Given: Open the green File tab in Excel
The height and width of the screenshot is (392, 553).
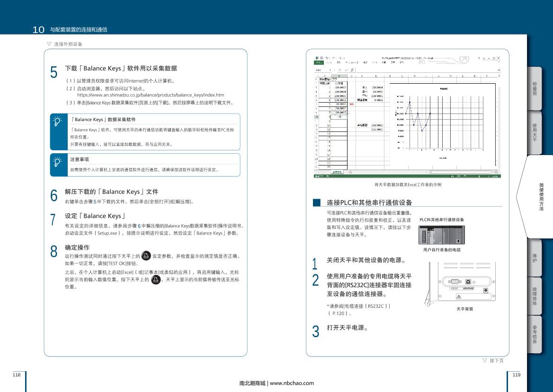Looking at the screenshot, I should [x=320, y=62].
